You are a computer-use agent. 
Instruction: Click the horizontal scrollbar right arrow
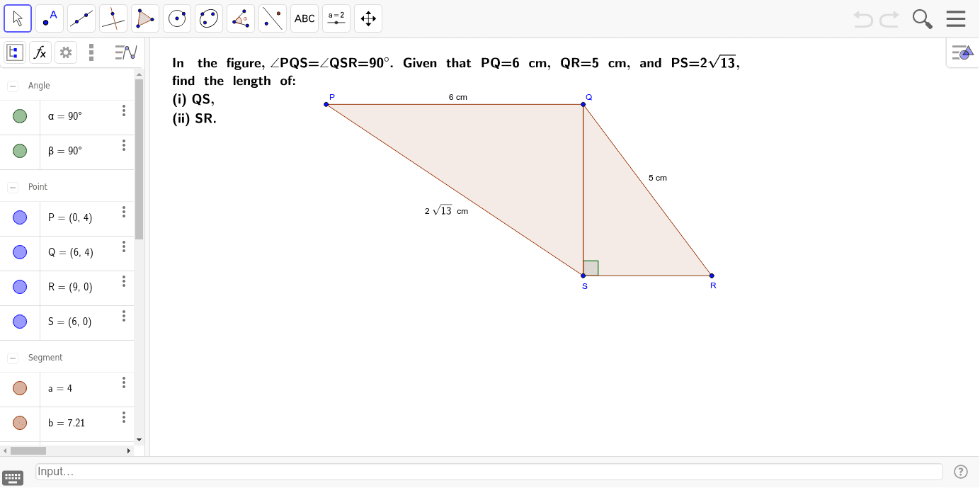[129, 450]
